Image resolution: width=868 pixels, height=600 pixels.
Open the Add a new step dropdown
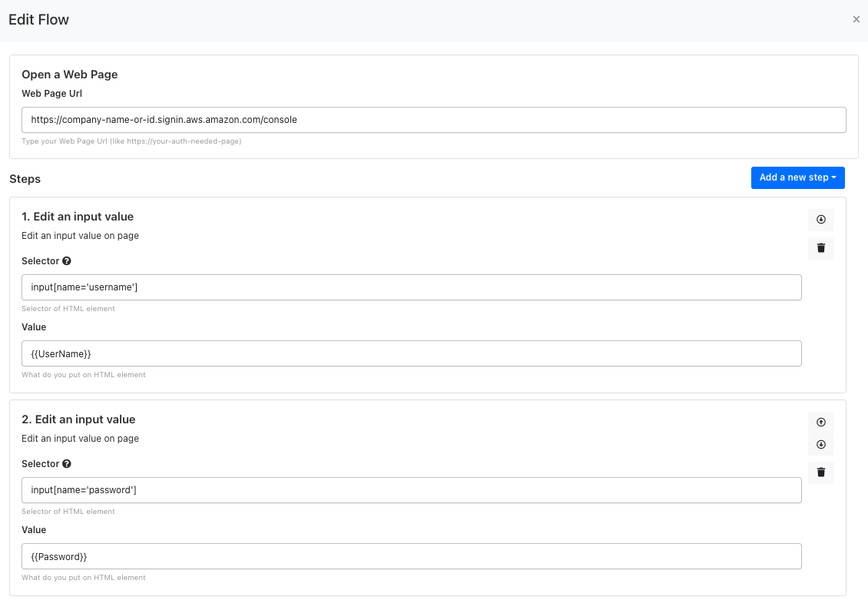point(797,177)
